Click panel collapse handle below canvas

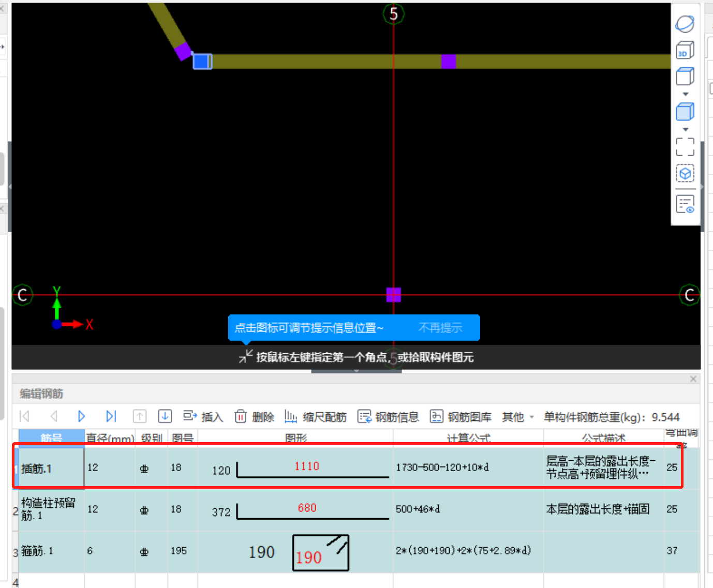tap(356, 371)
